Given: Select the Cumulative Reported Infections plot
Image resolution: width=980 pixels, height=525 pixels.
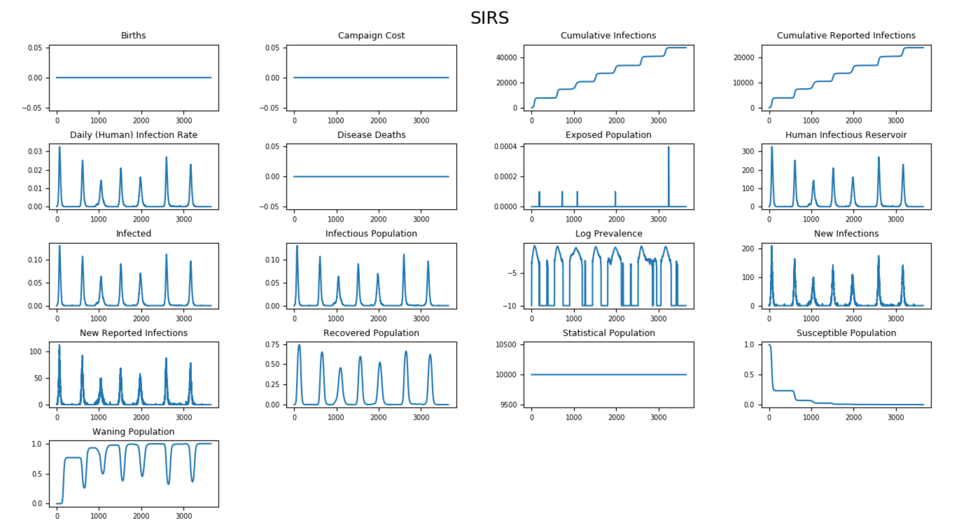Looking at the screenshot, I should [x=846, y=78].
